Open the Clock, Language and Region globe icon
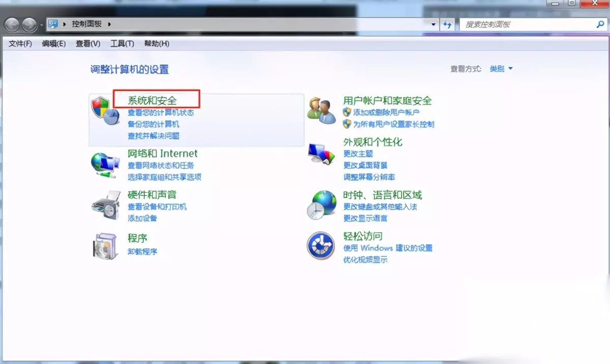Screen dimensions: 610x364 pos(322,205)
